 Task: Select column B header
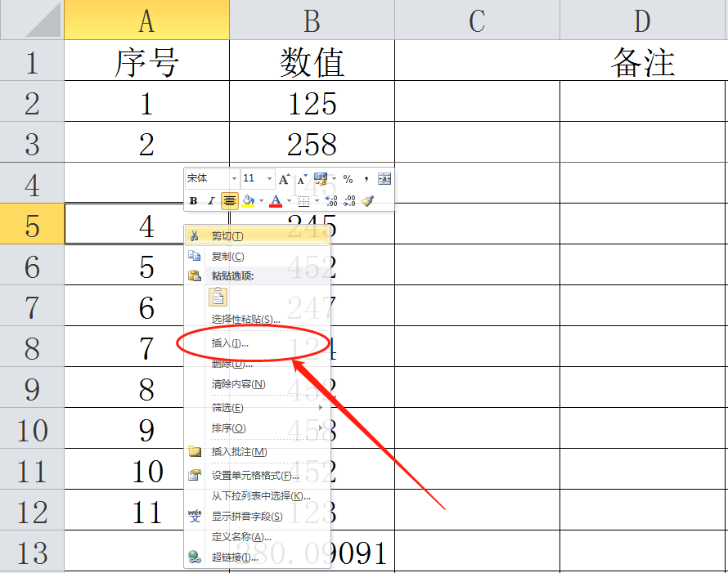[312, 20]
